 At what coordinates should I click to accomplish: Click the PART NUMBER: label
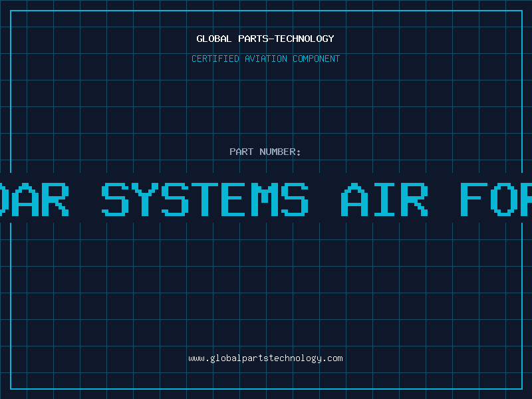(x=265, y=152)
